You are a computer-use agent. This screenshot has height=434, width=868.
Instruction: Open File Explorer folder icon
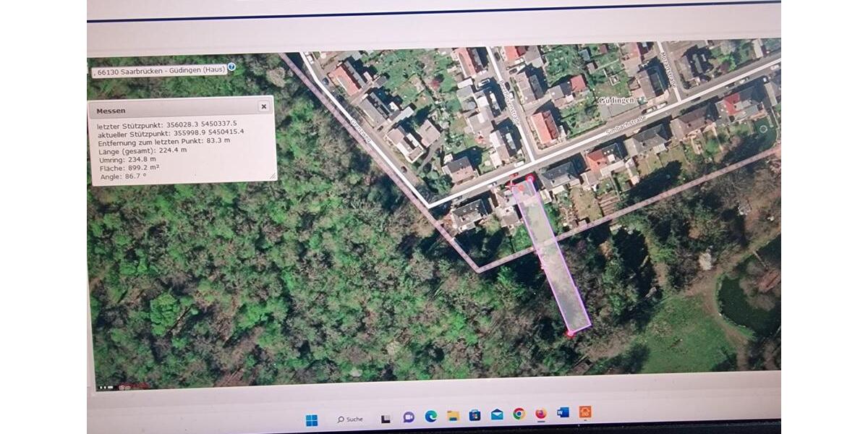[454, 416]
